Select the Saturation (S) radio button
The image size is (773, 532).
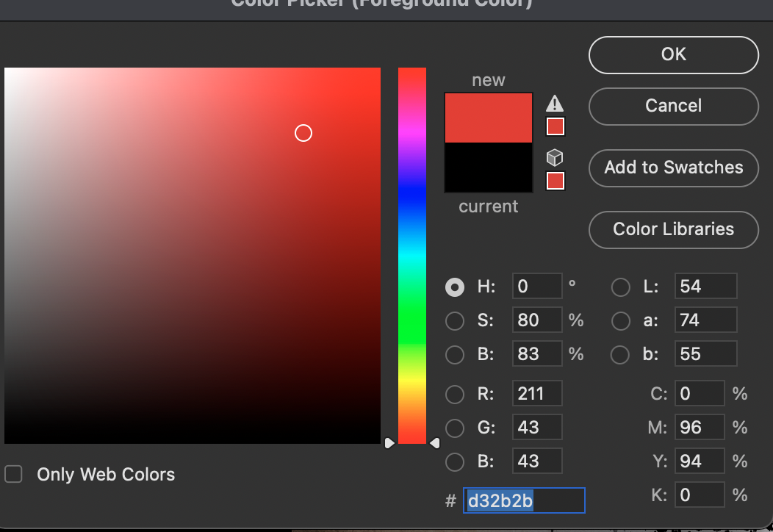pyautogui.click(x=455, y=320)
